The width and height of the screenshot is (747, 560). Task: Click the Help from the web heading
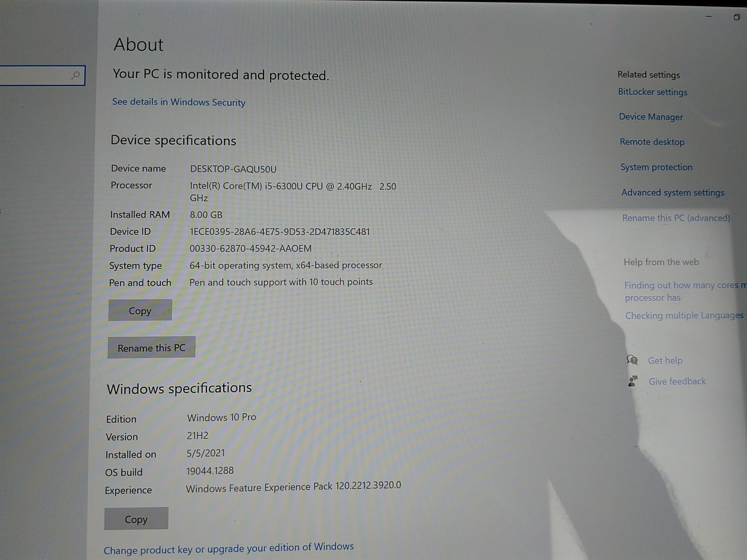point(661,262)
